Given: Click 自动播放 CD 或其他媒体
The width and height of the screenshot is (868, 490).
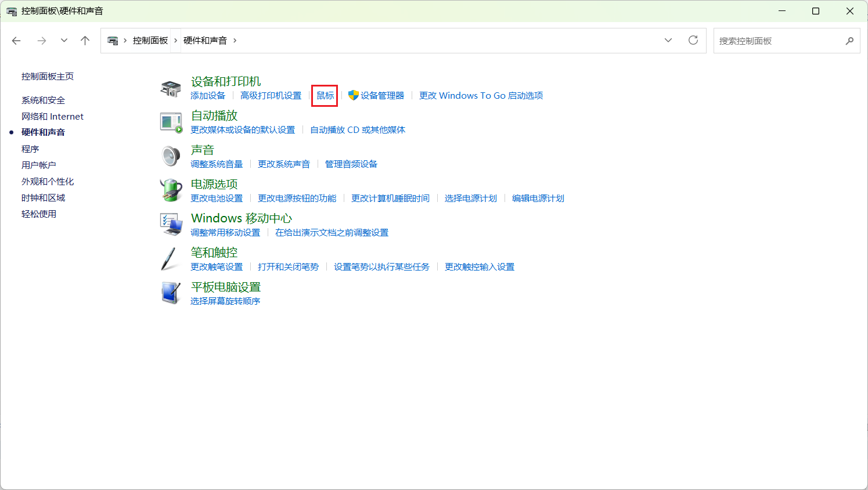Looking at the screenshot, I should tap(358, 130).
